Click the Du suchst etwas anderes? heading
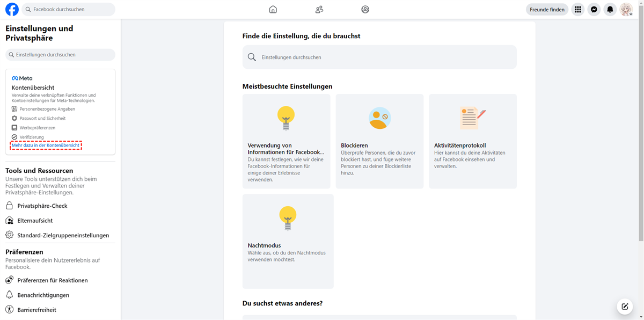Image resolution: width=644 pixels, height=320 pixels. (283, 303)
